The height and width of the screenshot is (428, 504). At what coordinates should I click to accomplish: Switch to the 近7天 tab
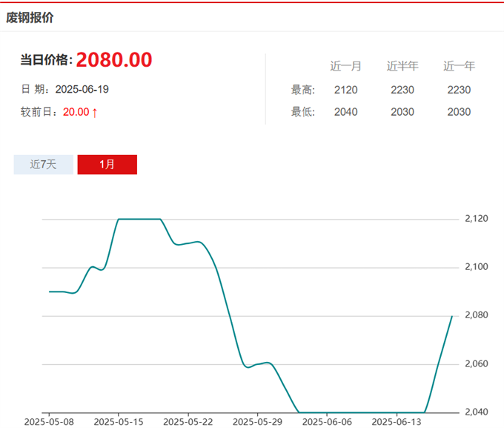(43, 165)
